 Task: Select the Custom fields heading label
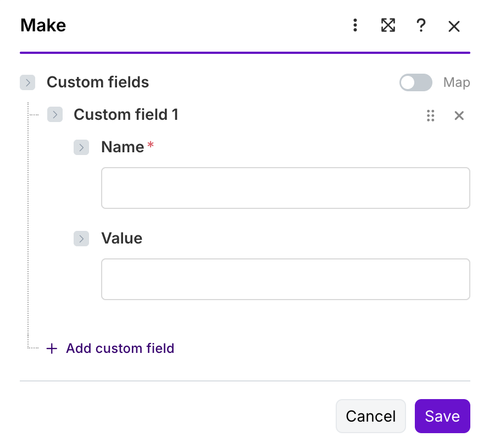point(98,82)
